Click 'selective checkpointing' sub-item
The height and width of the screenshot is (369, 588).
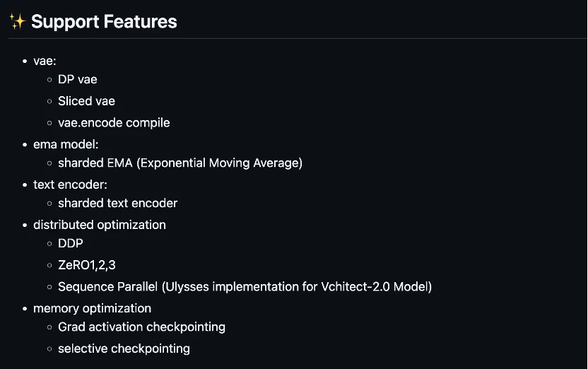tap(124, 348)
